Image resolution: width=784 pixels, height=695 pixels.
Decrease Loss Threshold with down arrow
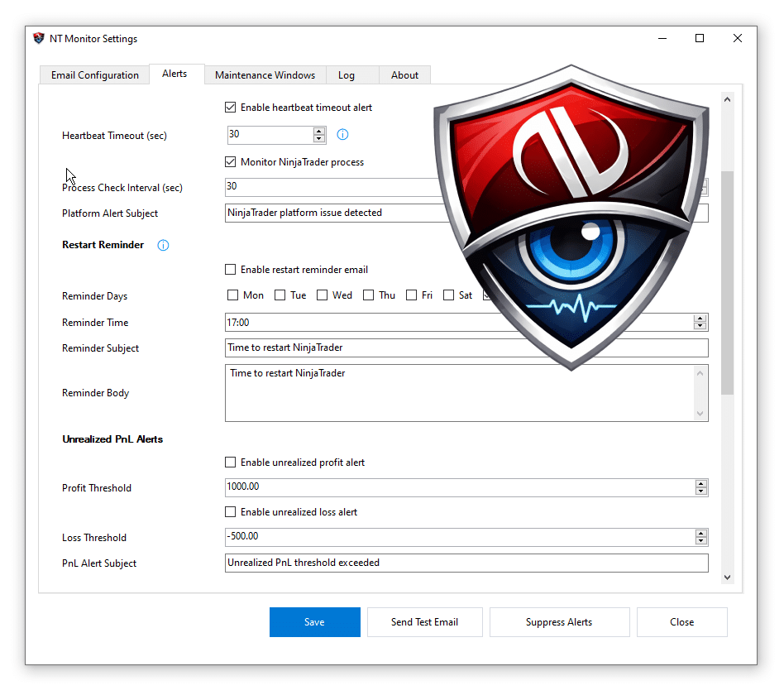point(701,540)
